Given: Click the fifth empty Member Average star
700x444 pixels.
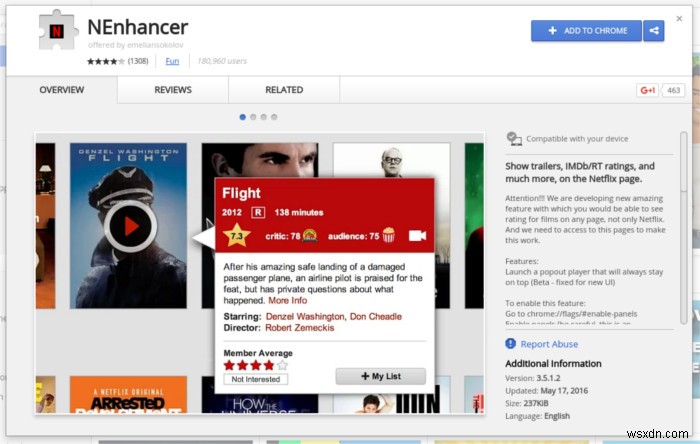Looking at the screenshot, I should point(282,365).
